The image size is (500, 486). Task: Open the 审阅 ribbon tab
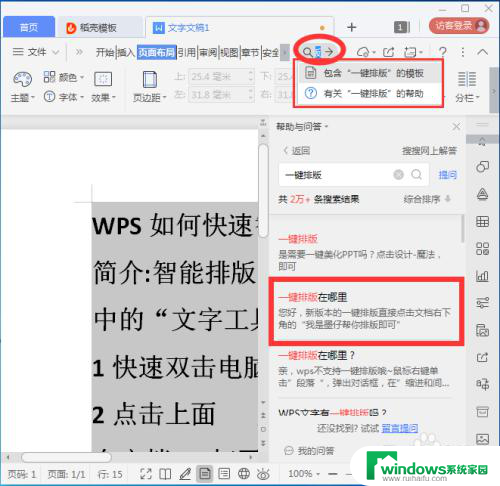coord(208,52)
